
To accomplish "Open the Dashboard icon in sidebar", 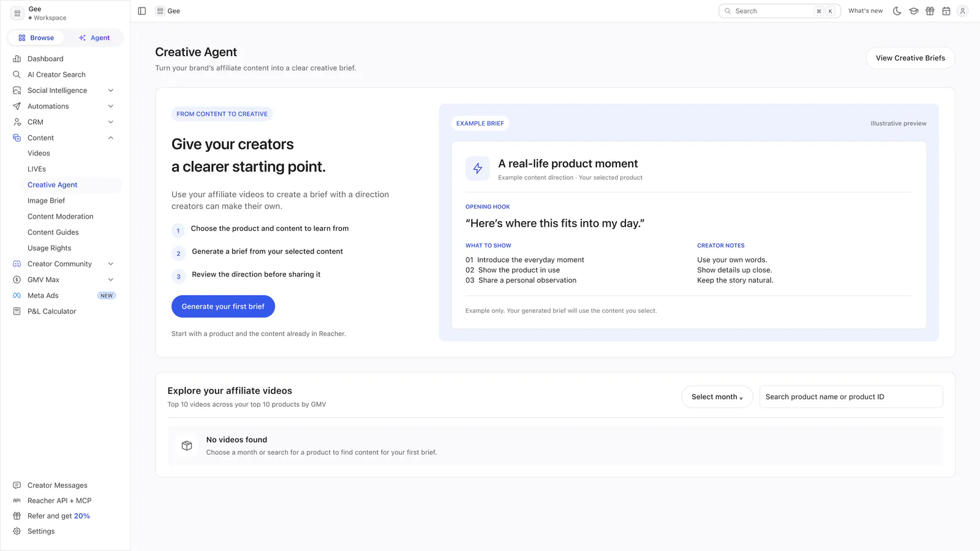I will coord(17,59).
